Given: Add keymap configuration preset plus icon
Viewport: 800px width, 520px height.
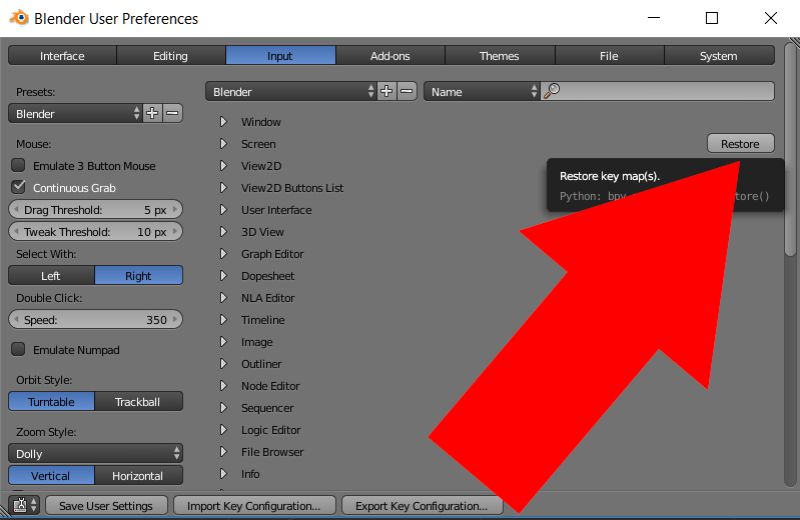Looking at the screenshot, I should (387, 91).
